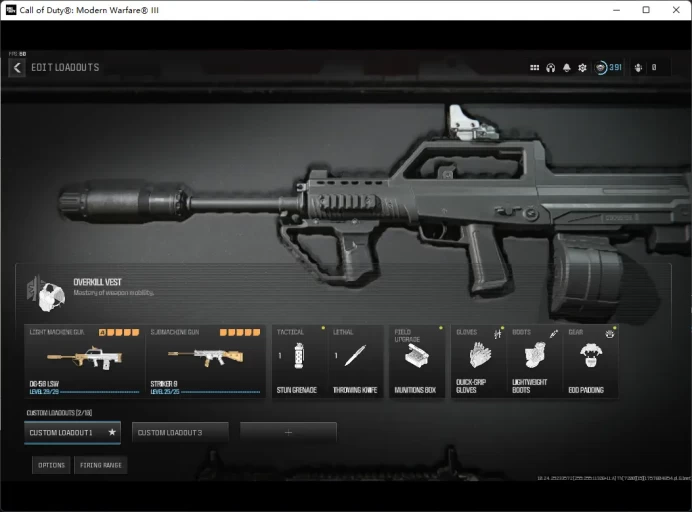Open the Quick-Grip Gloves slot
692x512 pixels.
point(479,361)
